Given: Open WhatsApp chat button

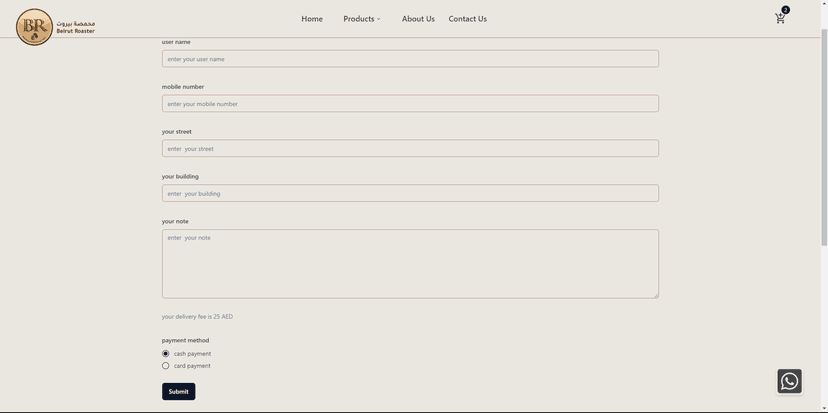Looking at the screenshot, I should [x=789, y=381].
